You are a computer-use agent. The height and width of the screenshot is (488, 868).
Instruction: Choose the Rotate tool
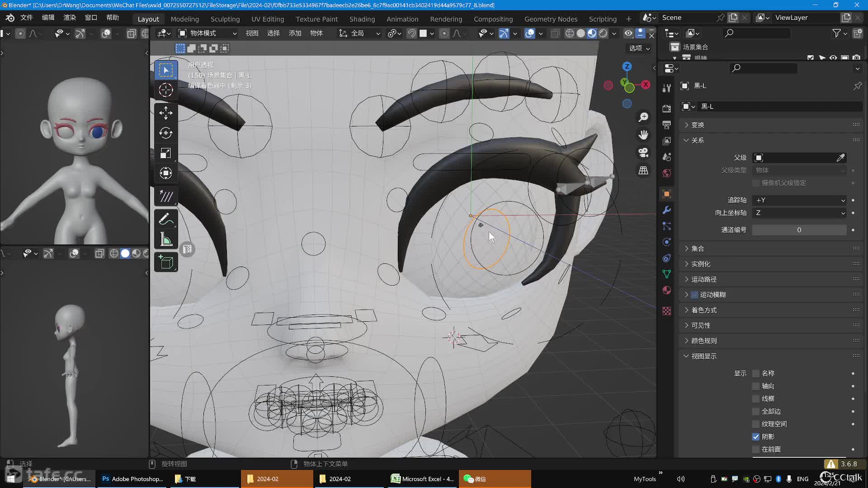166,133
